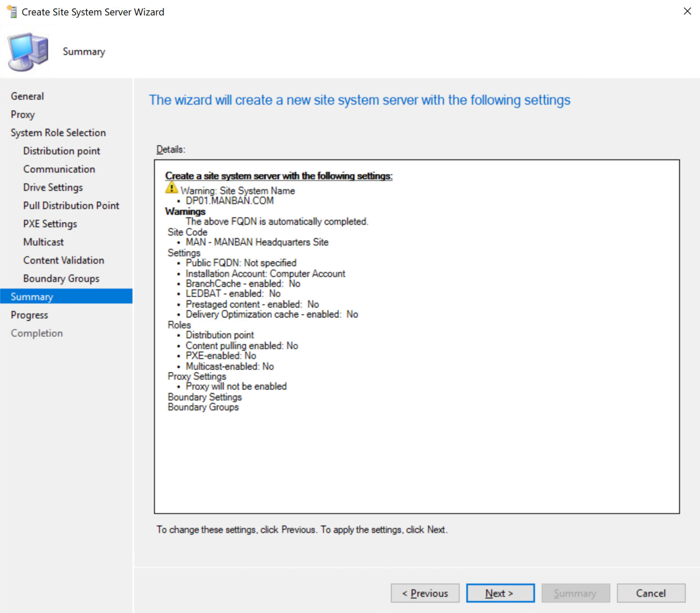Image resolution: width=700 pixels, height=613 pixels.
Task: Open the Progress wizard page
Action: click(x=29, y=314)
